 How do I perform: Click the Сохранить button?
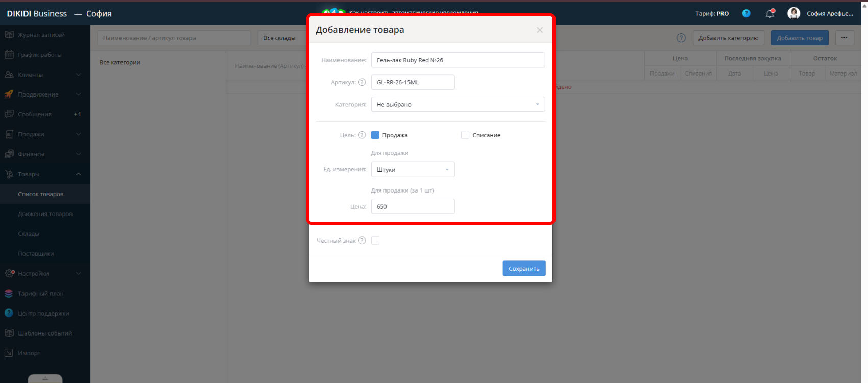point(524,269)
